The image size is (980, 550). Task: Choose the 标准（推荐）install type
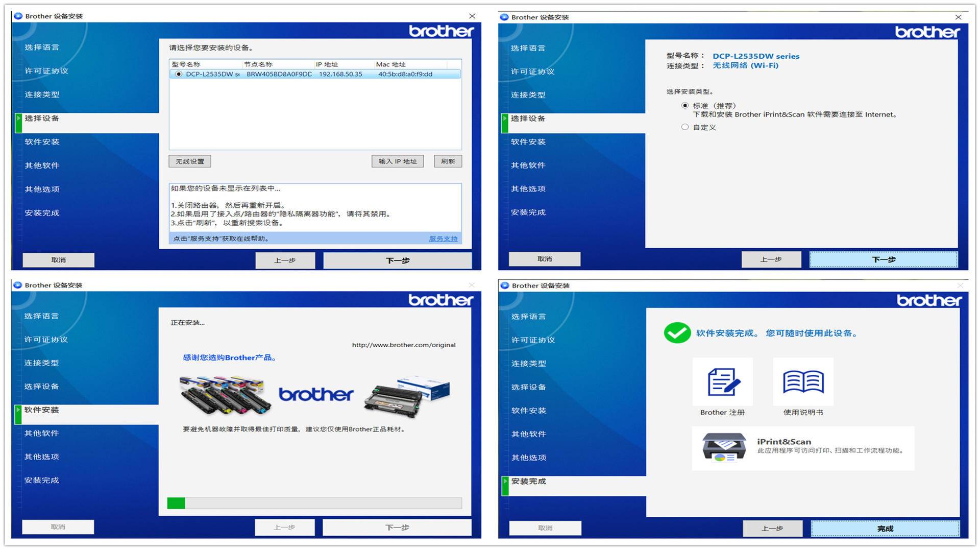coord(685,106)
